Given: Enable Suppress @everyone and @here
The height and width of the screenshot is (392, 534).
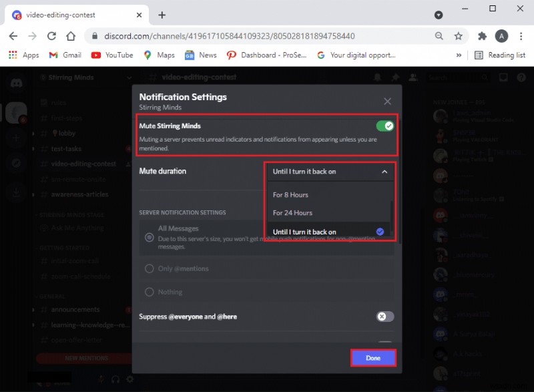Looking at the screenshot, I should (x=384, y=317).
